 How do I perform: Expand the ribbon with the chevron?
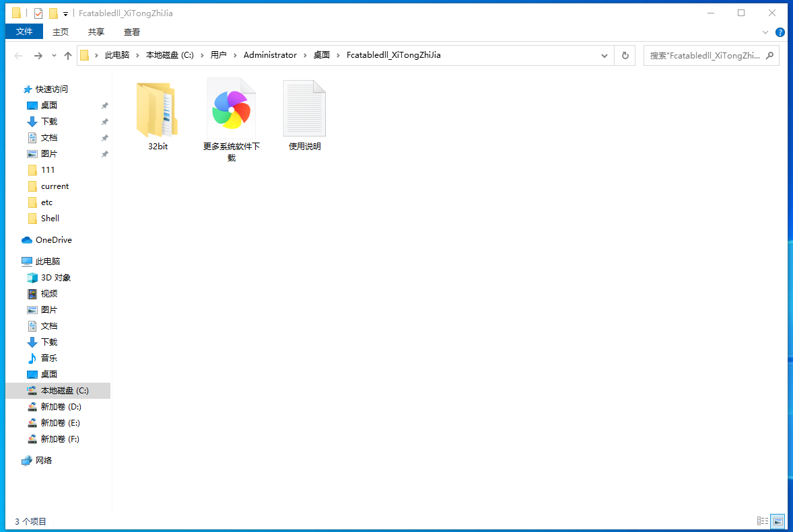(x=765, y=32)
